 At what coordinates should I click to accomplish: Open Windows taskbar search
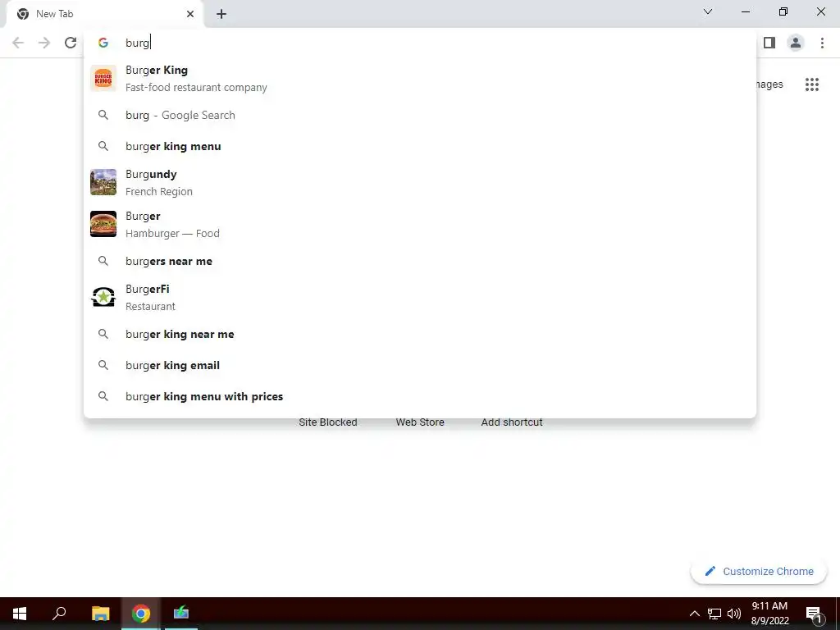click(59, 614)
